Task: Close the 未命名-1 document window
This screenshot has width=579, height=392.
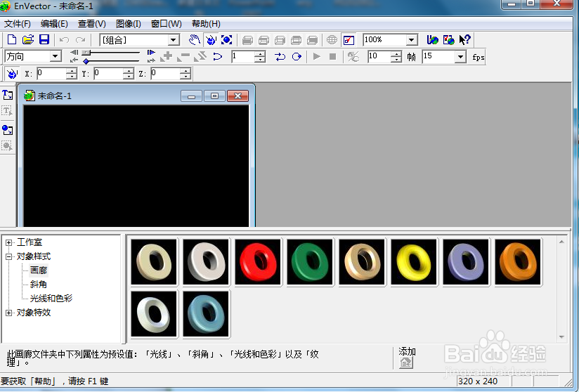Action: [238, 96]
